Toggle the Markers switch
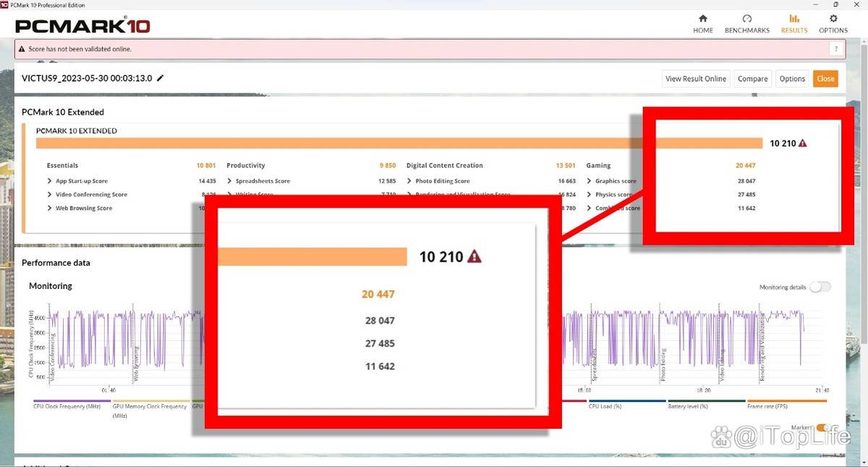Viewport: 868px width, 467px height. point(822,428)
